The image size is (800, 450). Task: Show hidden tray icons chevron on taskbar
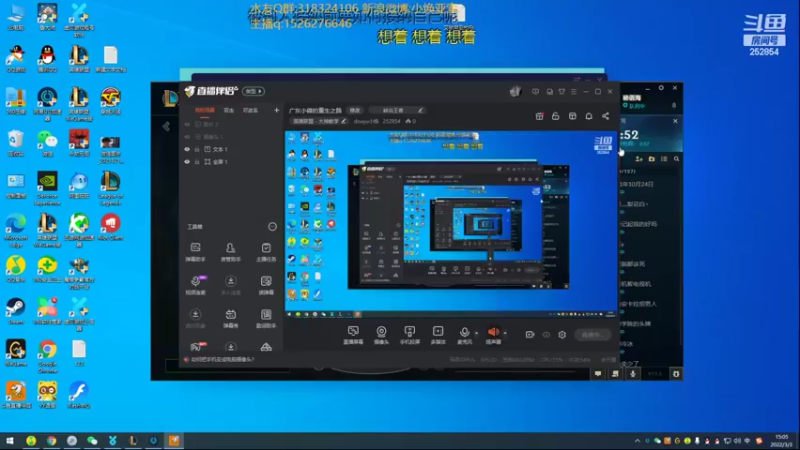tap(637, 441)
